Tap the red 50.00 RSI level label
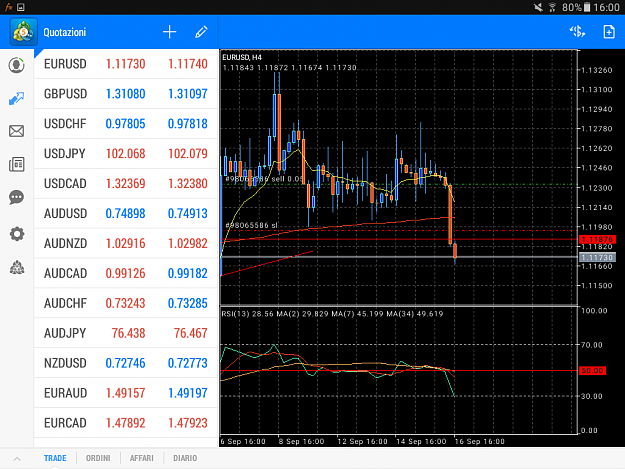 tap(592, 371)
